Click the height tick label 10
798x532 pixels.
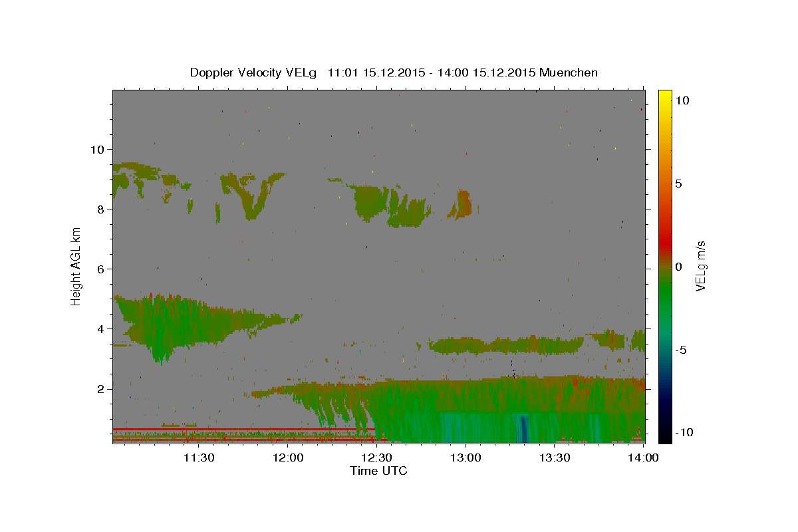tap(97, 150)
